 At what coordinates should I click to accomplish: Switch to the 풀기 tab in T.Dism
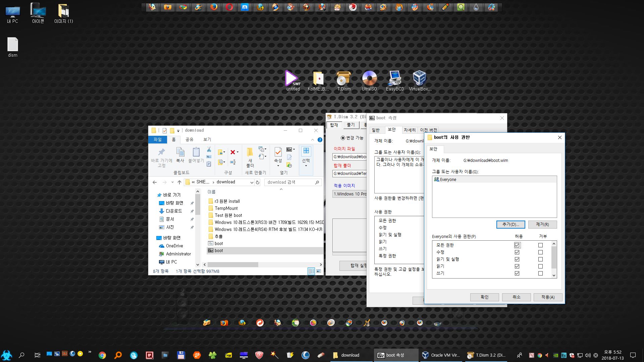click(351, 125)
